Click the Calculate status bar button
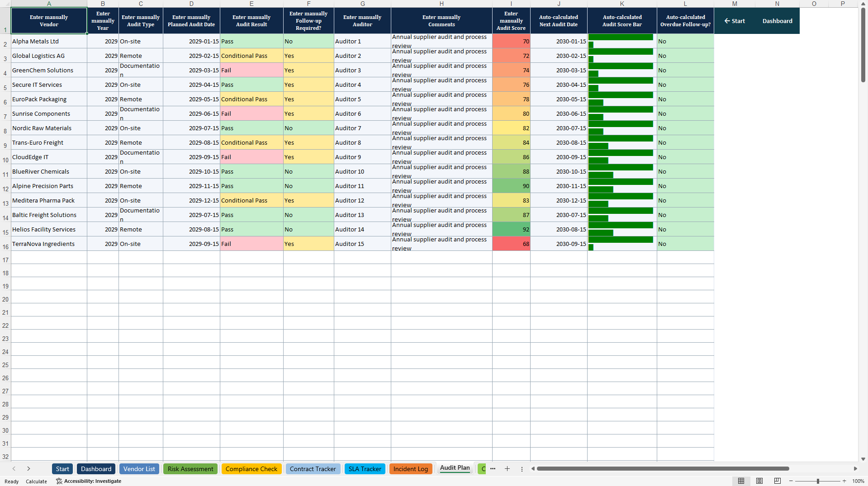 (36, 481)
